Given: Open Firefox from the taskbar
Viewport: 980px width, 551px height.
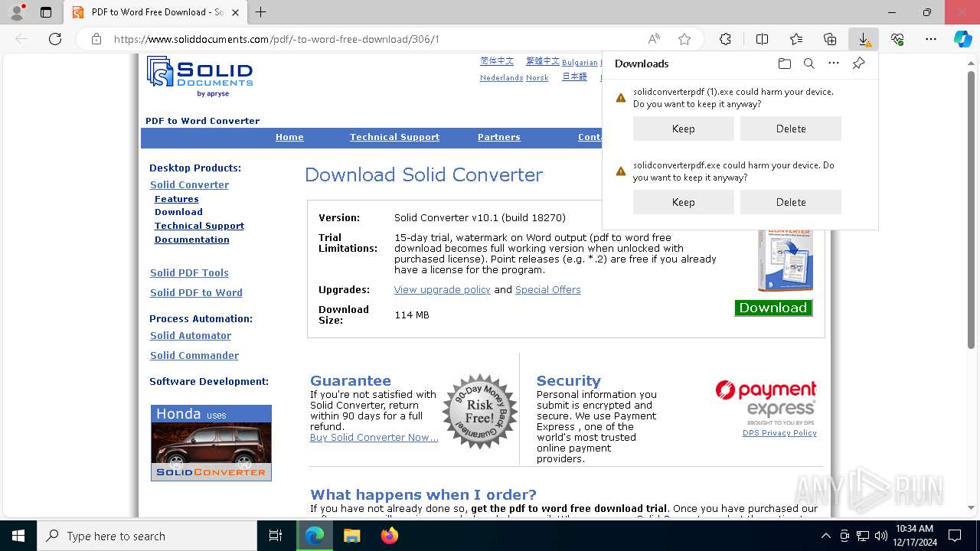Looking at the screenshot, I should [389, 536].
